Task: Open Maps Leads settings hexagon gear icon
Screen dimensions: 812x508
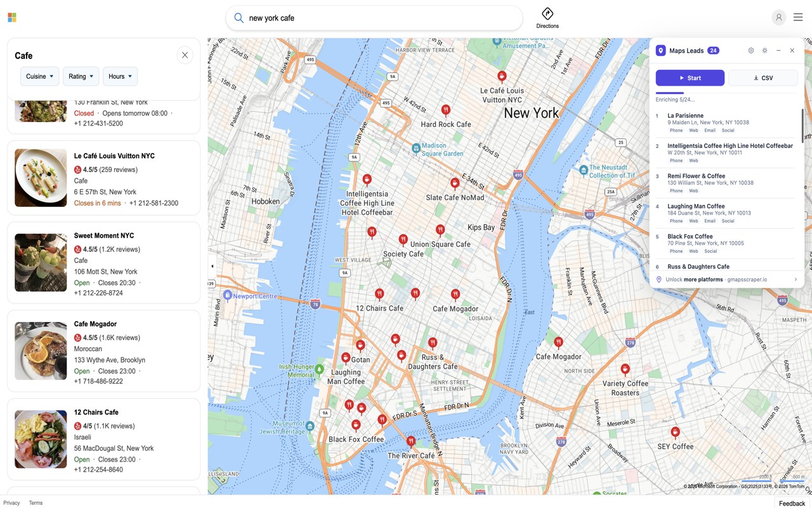Action: (x=751, y=51)
